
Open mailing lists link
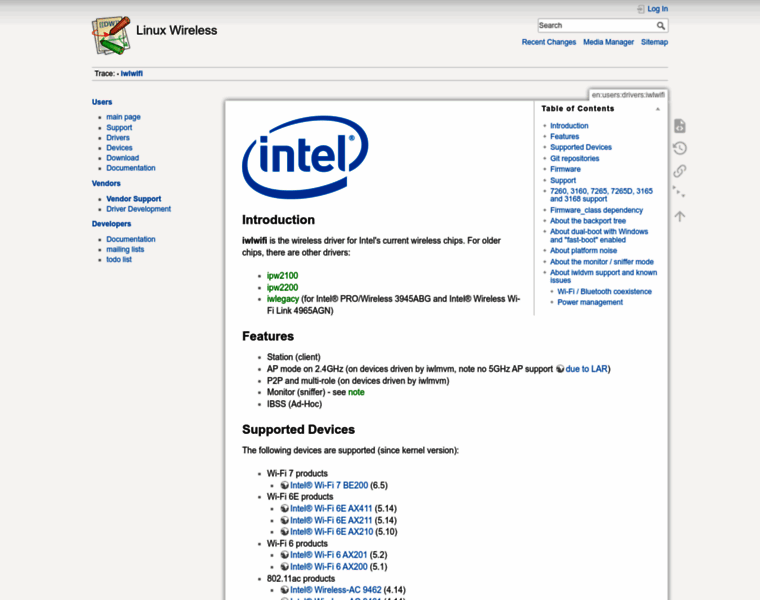click(x=125, y=250)
